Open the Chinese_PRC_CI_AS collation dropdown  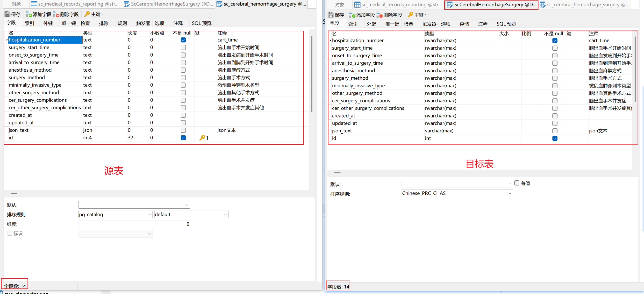tap(457, 193)
